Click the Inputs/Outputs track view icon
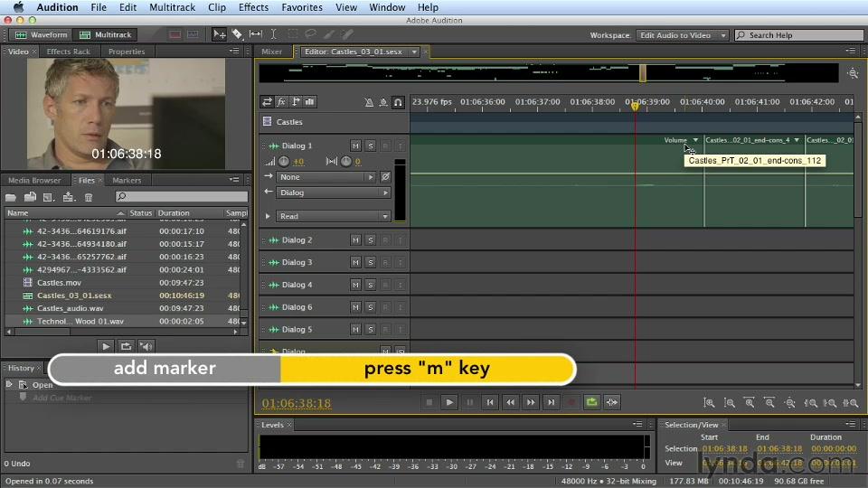This screenshot has width=868, height=488. [267, 102]
